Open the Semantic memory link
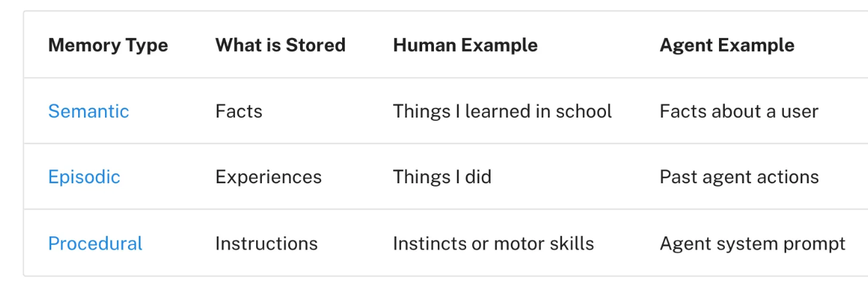This screenshot has height=289, width=868. [89, 111]
